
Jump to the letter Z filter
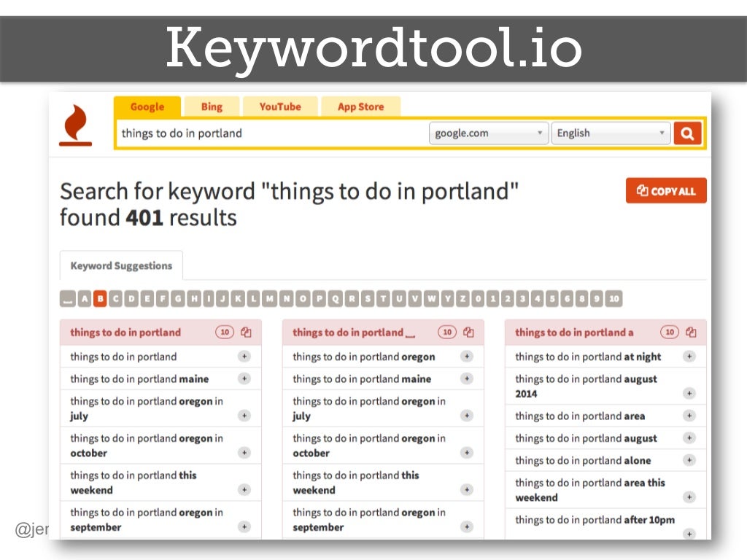click(462, 298)
